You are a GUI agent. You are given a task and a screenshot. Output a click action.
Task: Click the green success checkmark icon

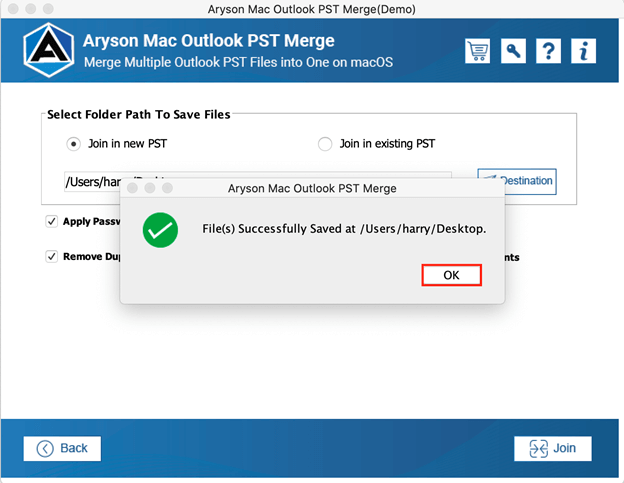160,230
